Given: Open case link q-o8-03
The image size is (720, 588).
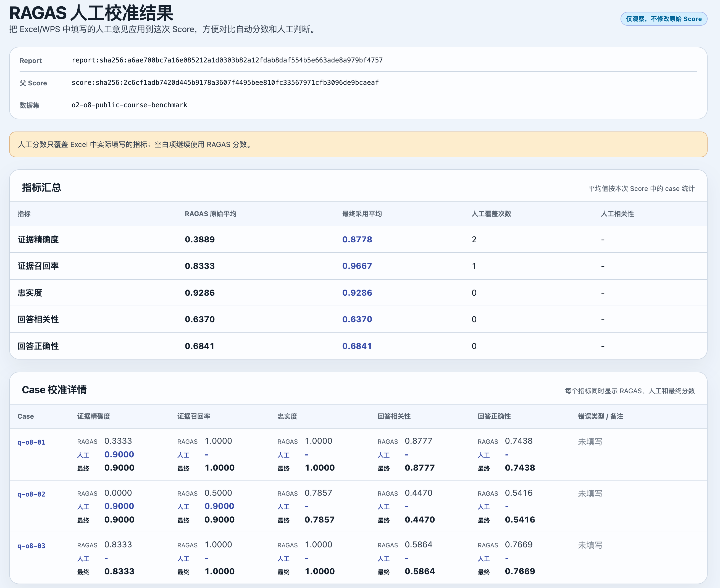Looking at the screenshot, I should pyautogui.click(x=31, y=546).
